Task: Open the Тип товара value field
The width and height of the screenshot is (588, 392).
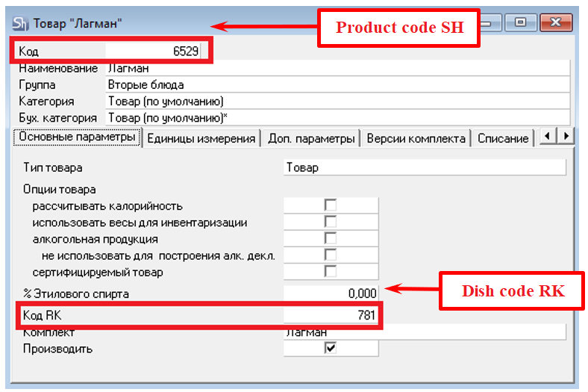Action: click(424, 168)
